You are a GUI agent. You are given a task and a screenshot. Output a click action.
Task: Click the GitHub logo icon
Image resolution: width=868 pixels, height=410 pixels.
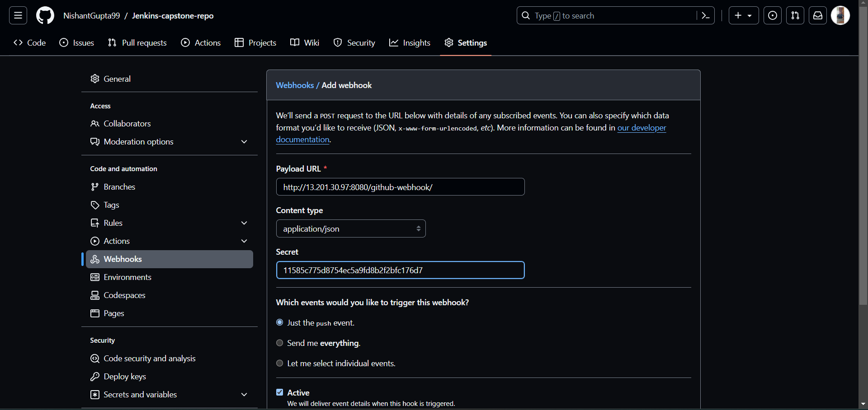45,16
